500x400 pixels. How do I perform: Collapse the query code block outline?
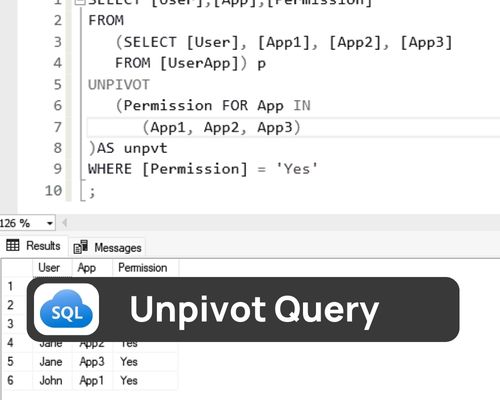point(79,2)
